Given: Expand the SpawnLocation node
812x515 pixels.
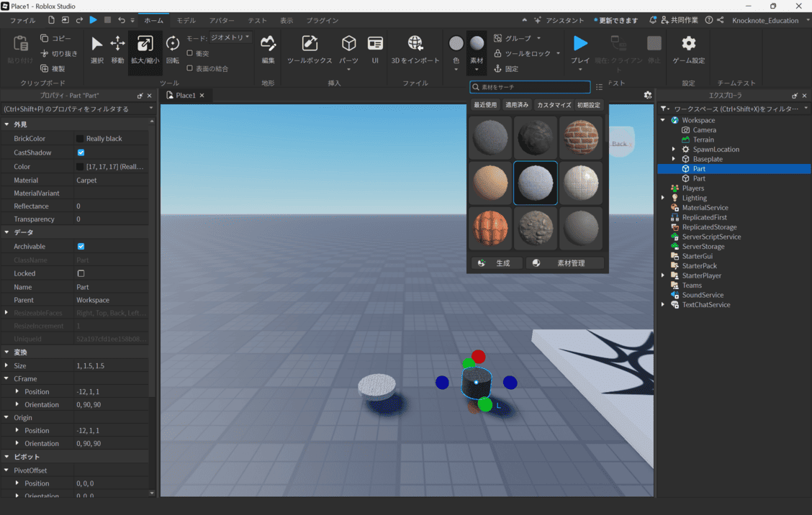Looking at the screenshot, I should (x=674, y=149).
